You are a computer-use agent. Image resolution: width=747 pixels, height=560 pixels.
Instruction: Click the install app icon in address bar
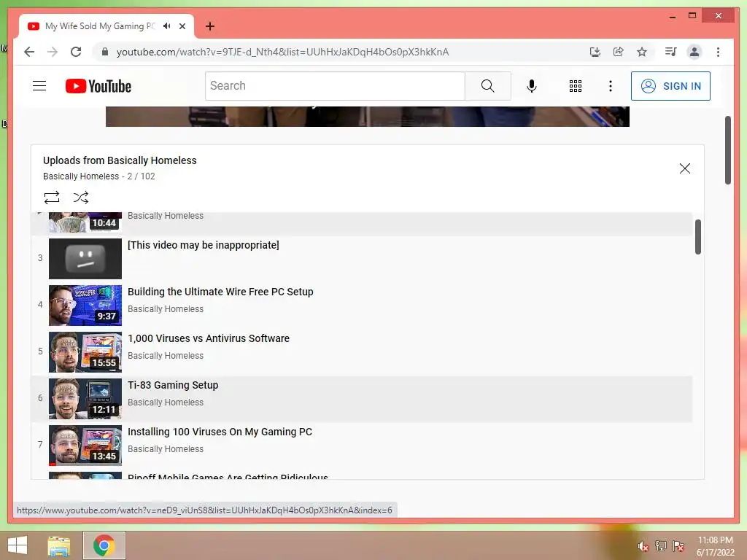(595, 52)
